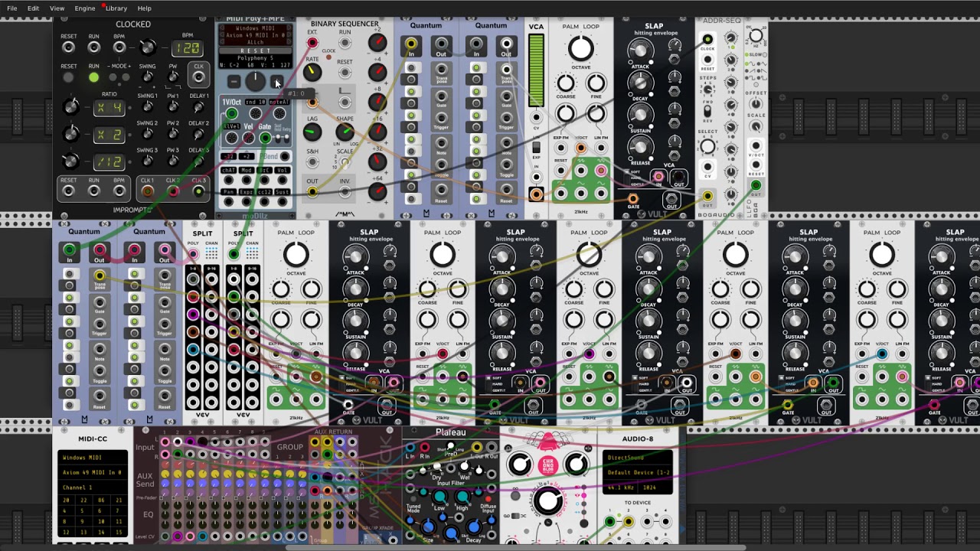Viewport: 980px width, 551px height.
Task: Click the CLK 1 output jack on Clocked
Action: tap(147, 191)
